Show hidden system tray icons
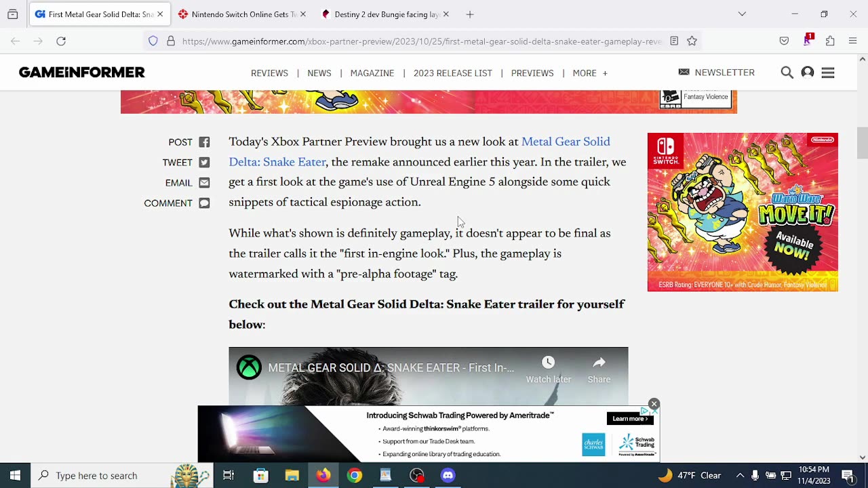The width and height of the screenshot is (868, 488). coord(740,475)
